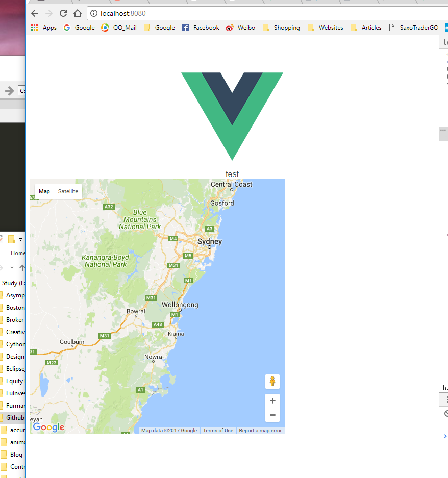Click the Google logo on the map
448x478 pixels.
coord(49,427)
